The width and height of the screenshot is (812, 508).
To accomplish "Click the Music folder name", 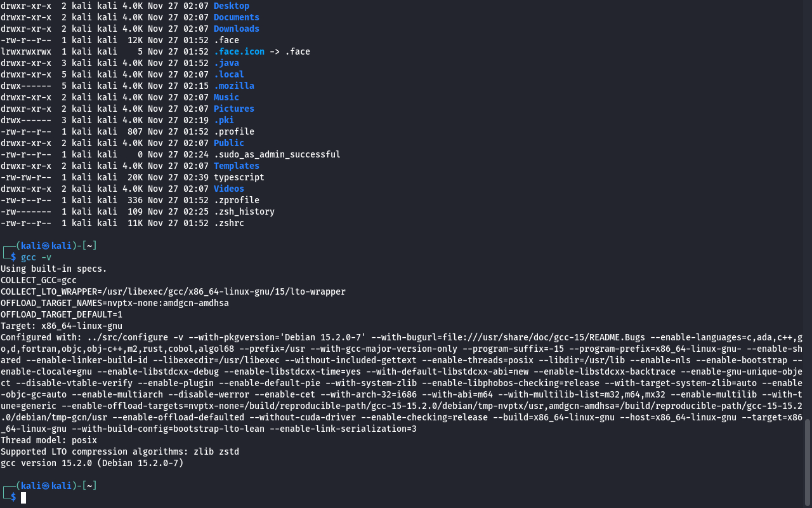I will (x=226, y=97).
